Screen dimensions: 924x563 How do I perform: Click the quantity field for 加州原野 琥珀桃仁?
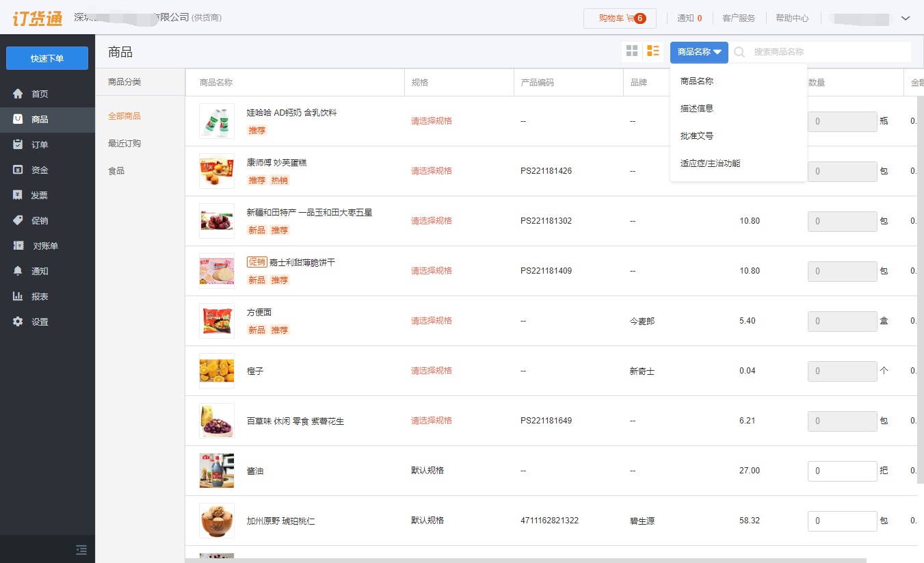click(x=843, y=521)
